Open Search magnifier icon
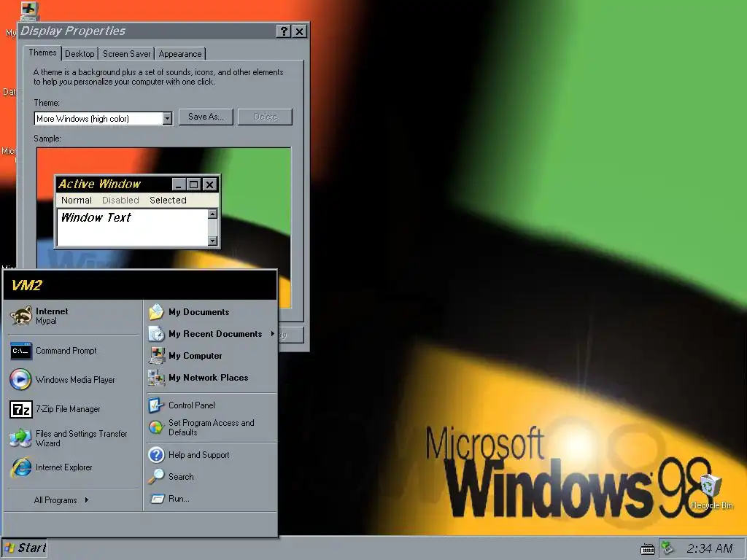The width and height of the screenshot is (747, 560). pyautogui.click(x=156, y=477)
